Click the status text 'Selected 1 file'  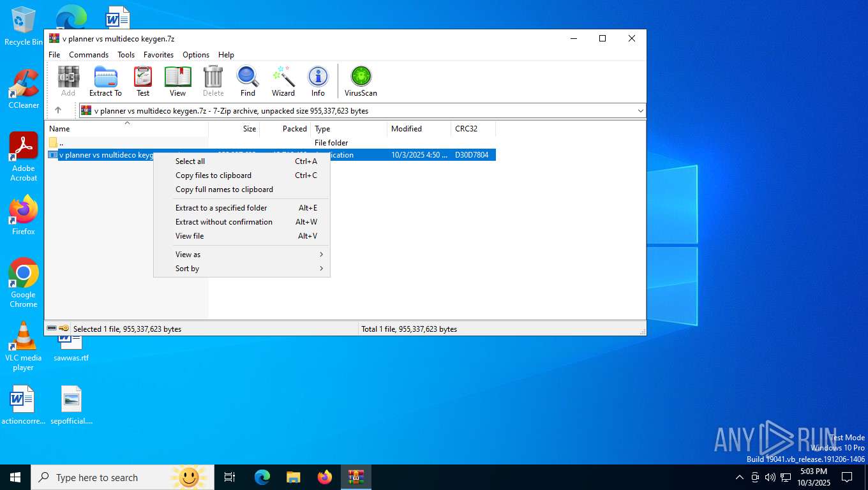127,329
